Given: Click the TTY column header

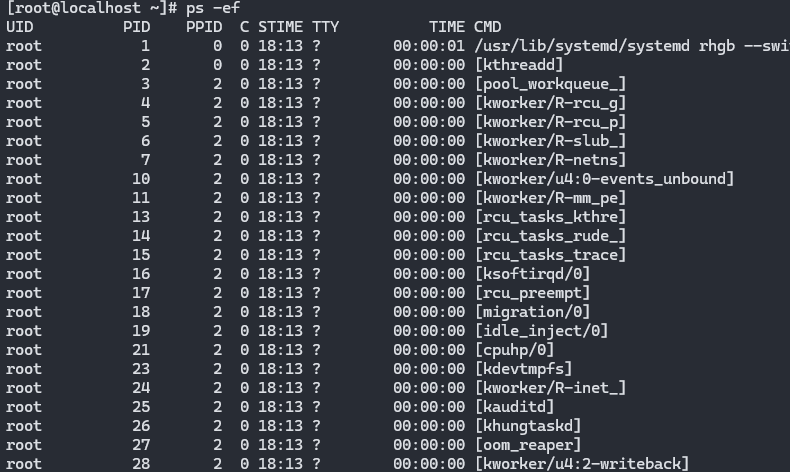Looking at the screenshot, I should (x=325, y=27).
